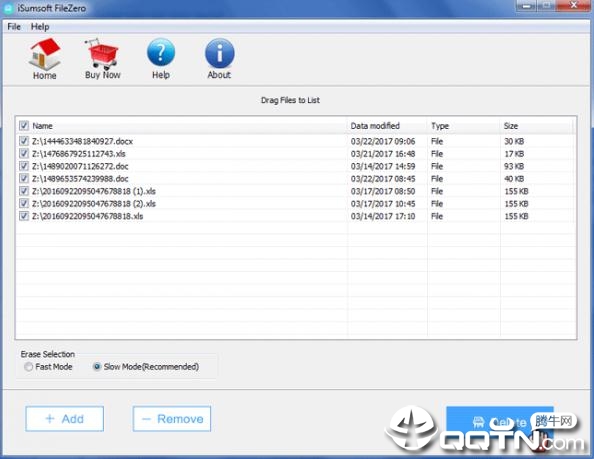594x459 pixels.
Task: Click the Add button
Action: point(65,419)
